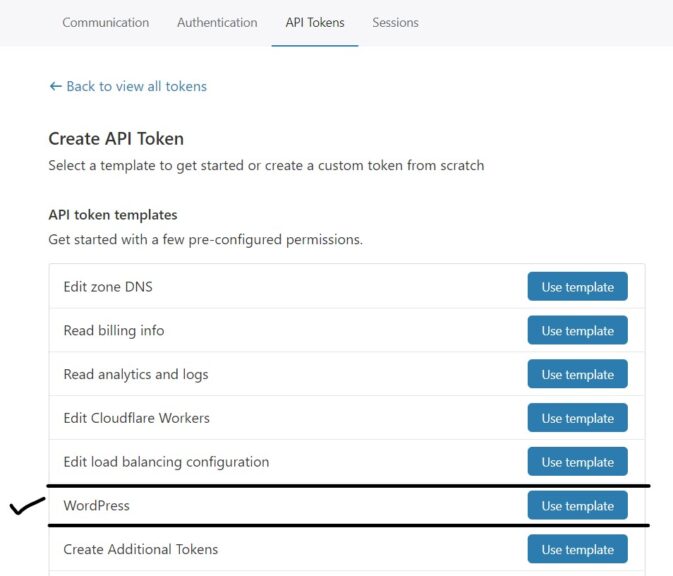Viewport: 673px width, 576px height.
Task: Click the Create Additional Tokens label
Action: coord(140,549)
